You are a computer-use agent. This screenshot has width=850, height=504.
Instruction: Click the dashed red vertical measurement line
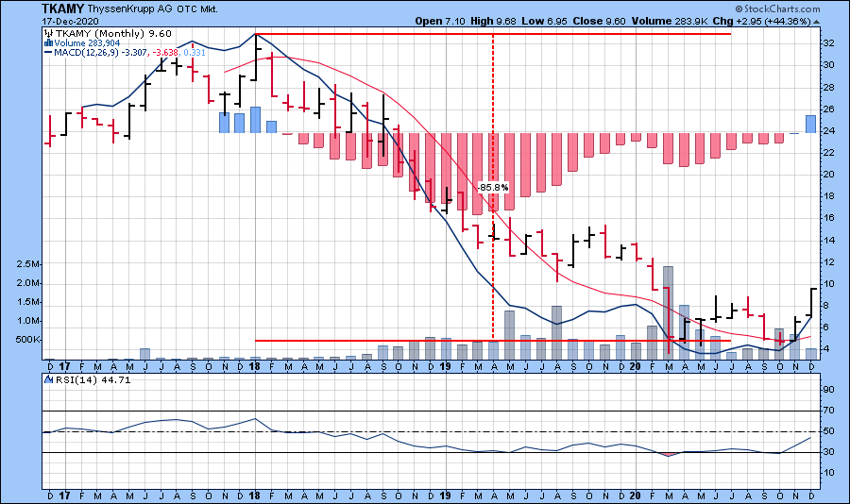(x=494, y=264)
